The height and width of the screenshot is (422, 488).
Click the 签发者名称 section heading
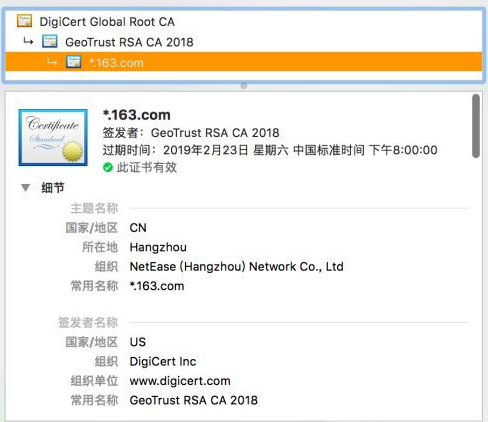(88, 323)
